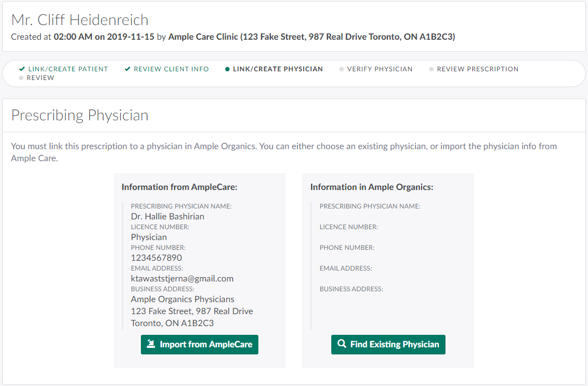Screen dimensions: 588x386
Task: Click the checkmark beside Link/Create Patient
Action: 22,69
